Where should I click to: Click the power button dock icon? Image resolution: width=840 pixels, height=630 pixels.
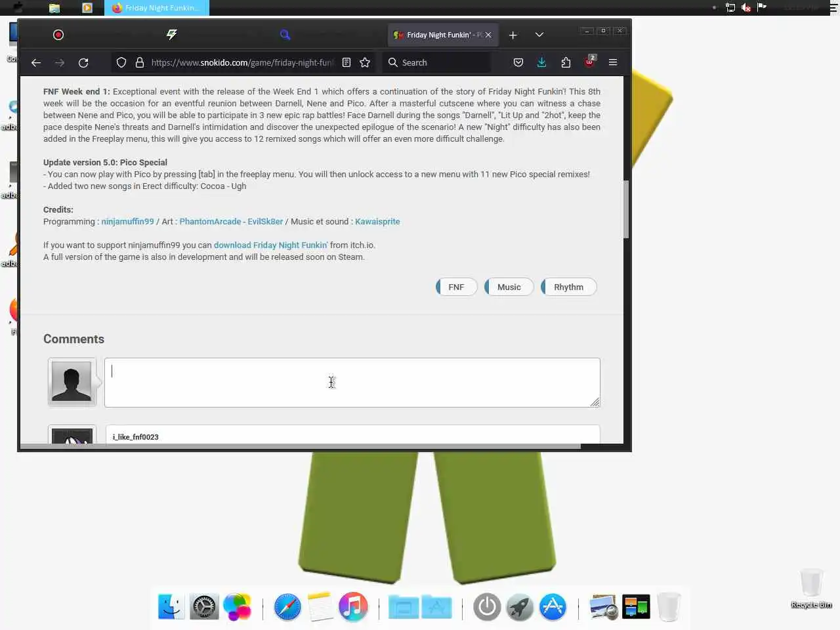pos(487,607)
